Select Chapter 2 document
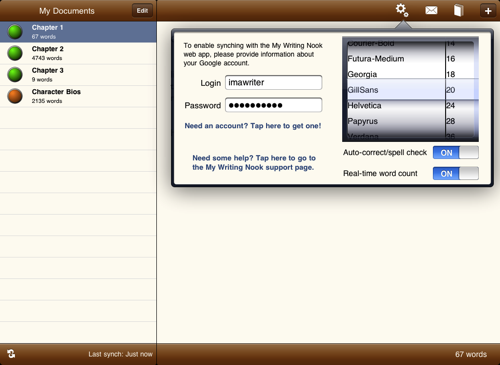Image resolution: width=500 pixels, height=365 pixels. [78, 53]
